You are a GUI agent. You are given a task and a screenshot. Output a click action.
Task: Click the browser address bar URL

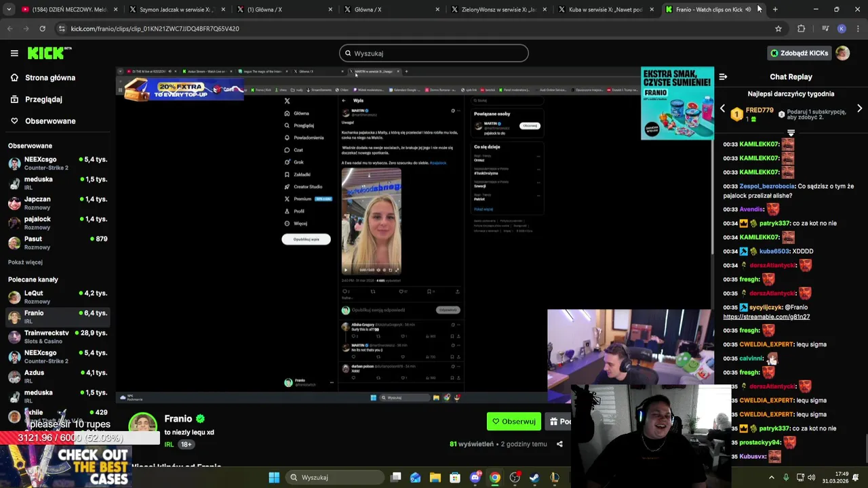(155, 28)
